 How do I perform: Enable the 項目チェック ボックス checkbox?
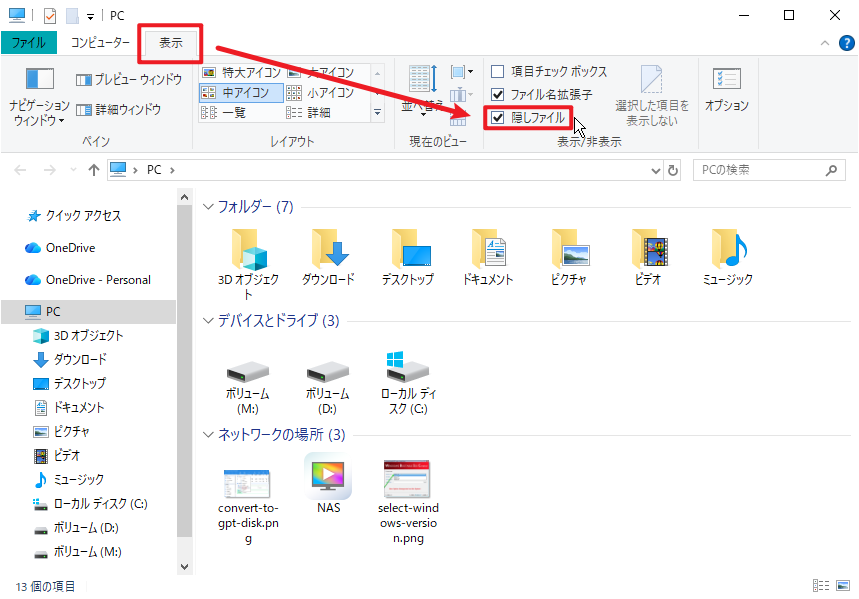click(x=497, y=72)
